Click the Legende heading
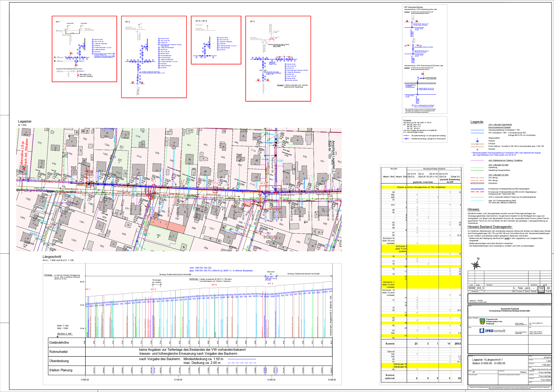 pyautogui.click(x=477, y=122)
